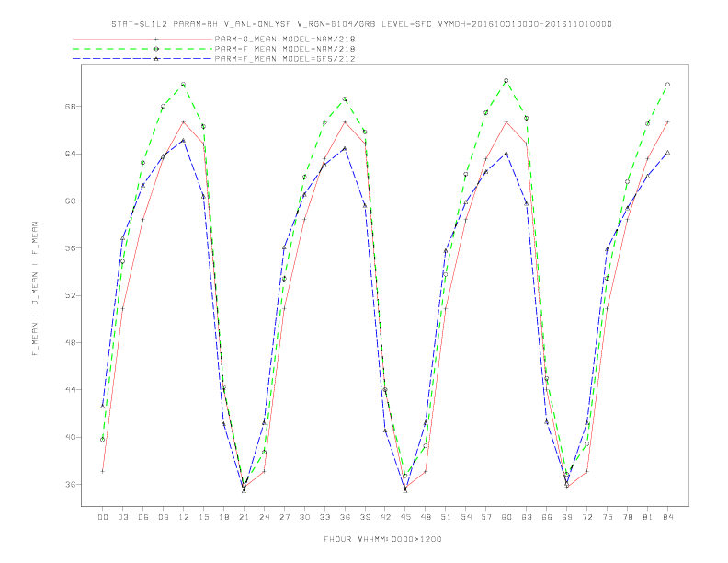
Task: Click y-axis tick label 56
Action: point(70,248)
